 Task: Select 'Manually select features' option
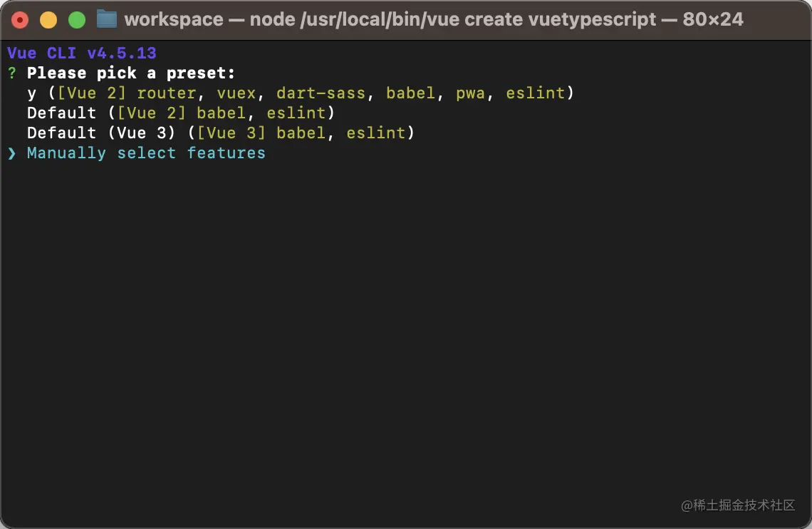click(146, 153)
